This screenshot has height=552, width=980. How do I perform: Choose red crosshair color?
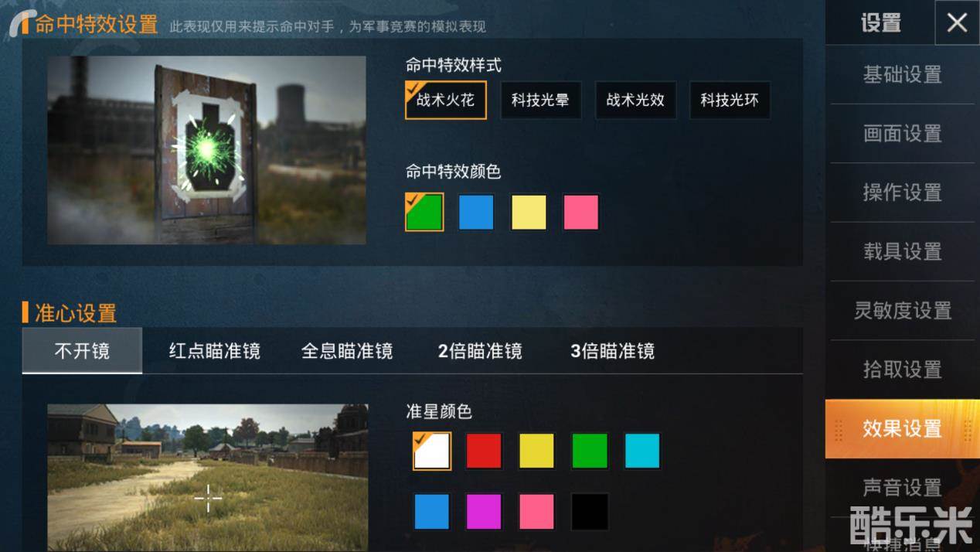point(484,451)
